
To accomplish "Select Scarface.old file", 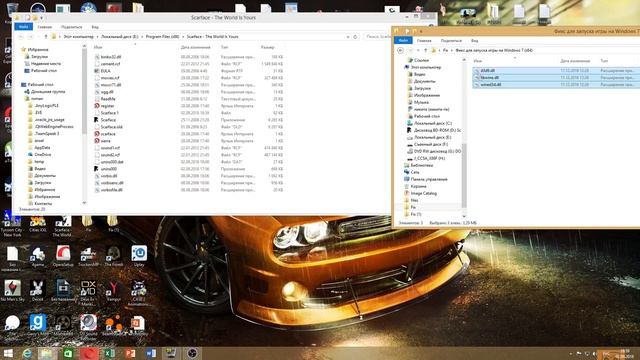I will [108, 127].
